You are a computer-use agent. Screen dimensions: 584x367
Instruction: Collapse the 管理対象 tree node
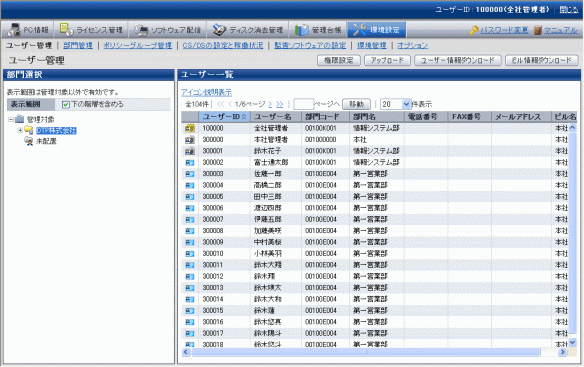11,120
